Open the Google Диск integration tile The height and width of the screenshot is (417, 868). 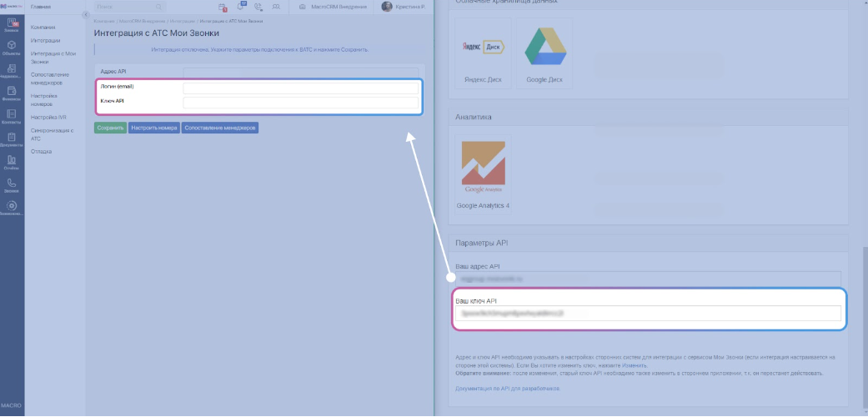(544, 55)
